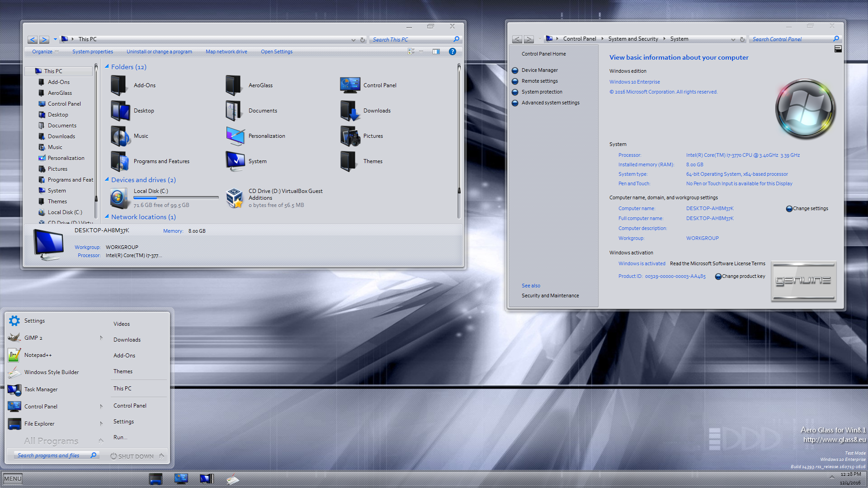
Task: Open the Downloads folder icon
Action: coord(350,111)
